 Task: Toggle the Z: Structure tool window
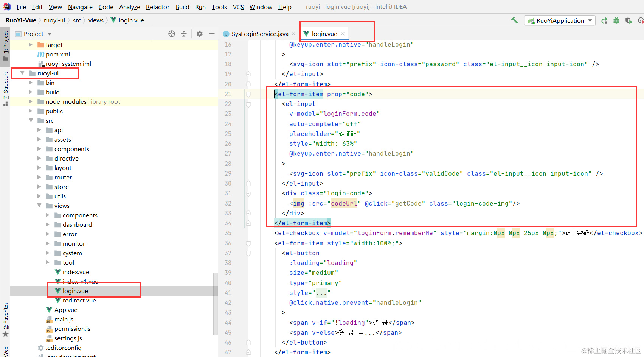tap(5, 89)
